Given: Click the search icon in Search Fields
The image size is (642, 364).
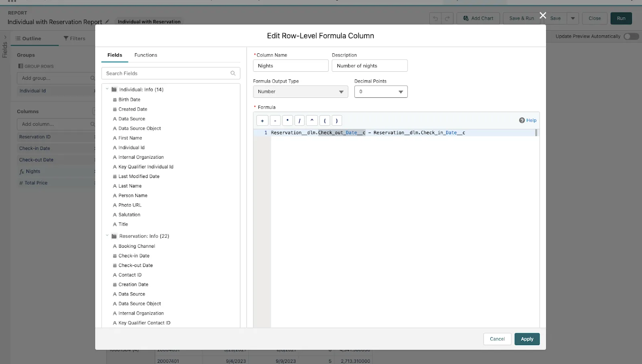Looking at the screenshot, I should (233, 73).
